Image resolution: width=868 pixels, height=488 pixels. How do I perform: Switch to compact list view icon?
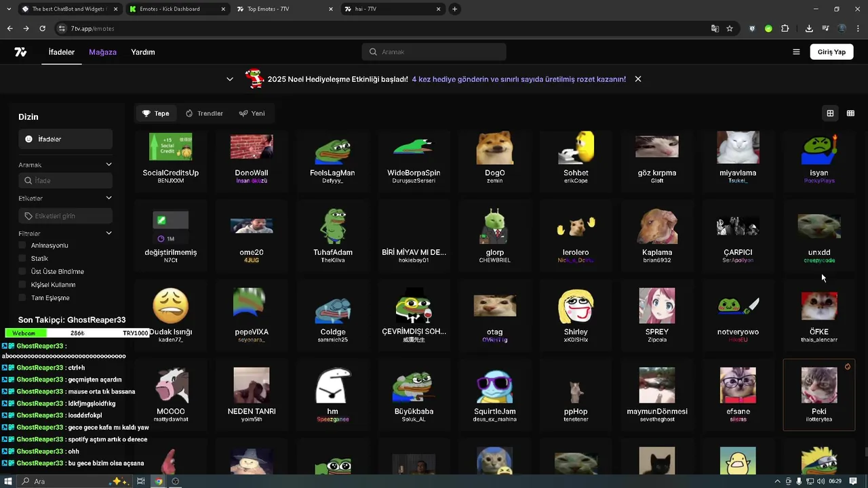click(x=850, y=113)
